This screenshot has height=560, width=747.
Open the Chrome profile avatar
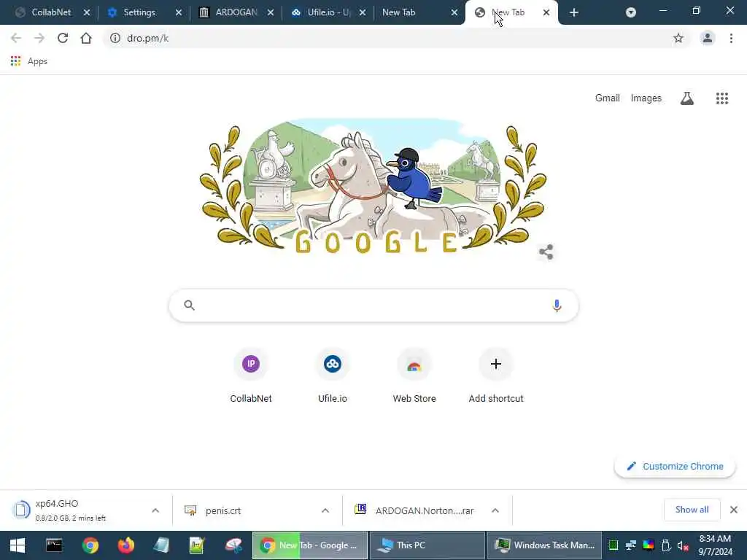tap(708, 38)
